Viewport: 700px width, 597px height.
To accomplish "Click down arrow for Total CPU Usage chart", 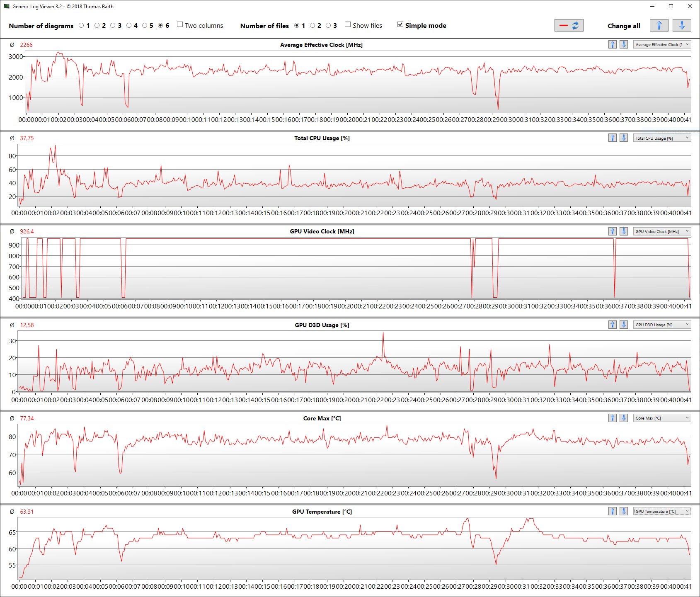I will [x=623, y=138].
